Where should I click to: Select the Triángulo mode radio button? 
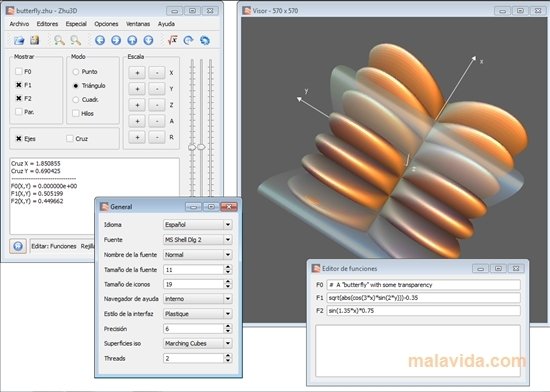76,86
